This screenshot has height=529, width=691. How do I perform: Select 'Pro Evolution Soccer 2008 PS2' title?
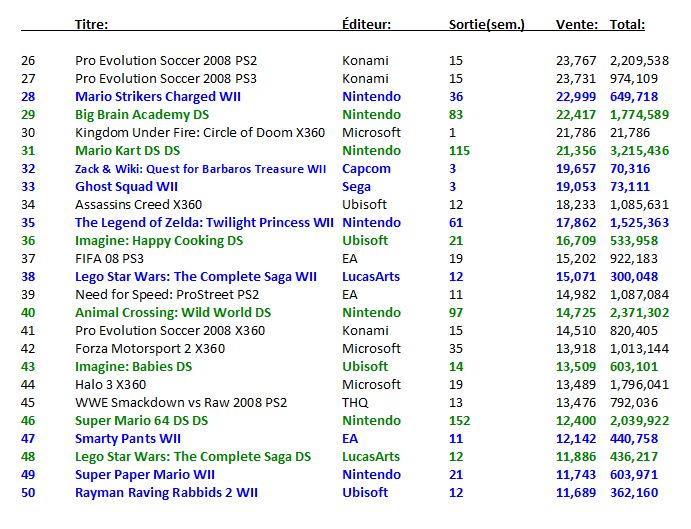166,60
